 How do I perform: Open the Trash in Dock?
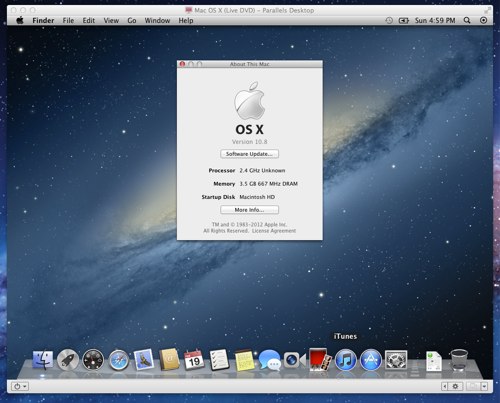point(459,360)
